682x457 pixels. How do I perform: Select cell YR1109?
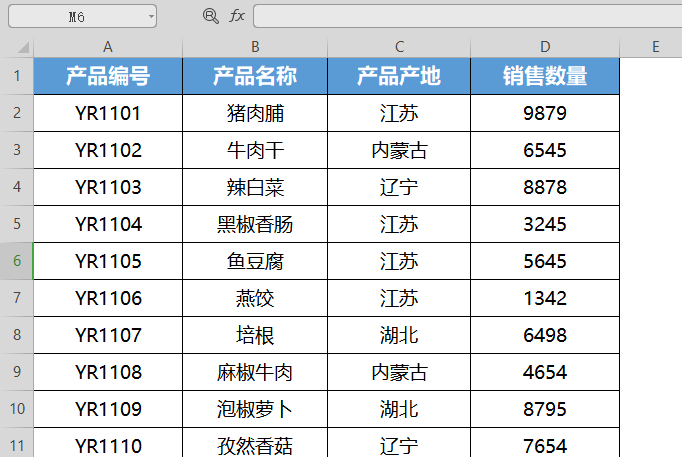click(108, 409)
